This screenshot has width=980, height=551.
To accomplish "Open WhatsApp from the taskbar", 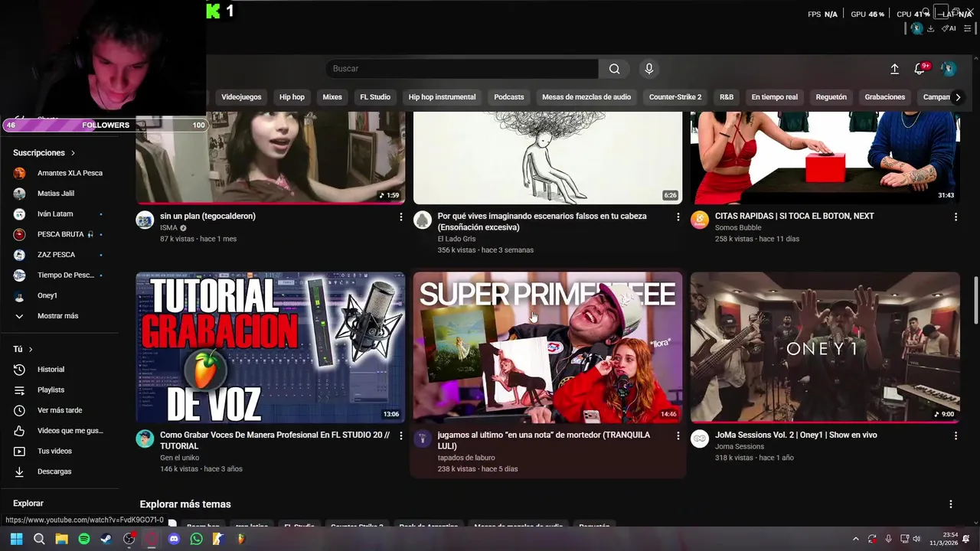I will click(196, 539).
